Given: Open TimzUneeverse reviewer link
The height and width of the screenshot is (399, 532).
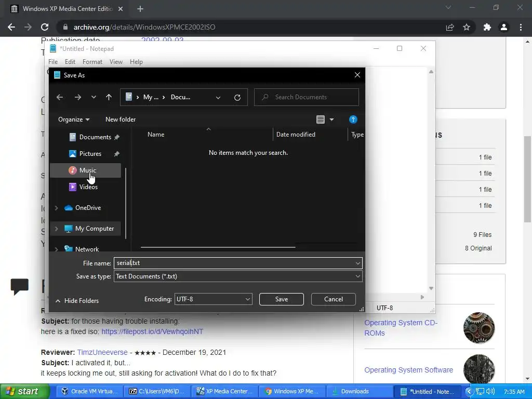Looking at the screenshot, I should point(102,353).
